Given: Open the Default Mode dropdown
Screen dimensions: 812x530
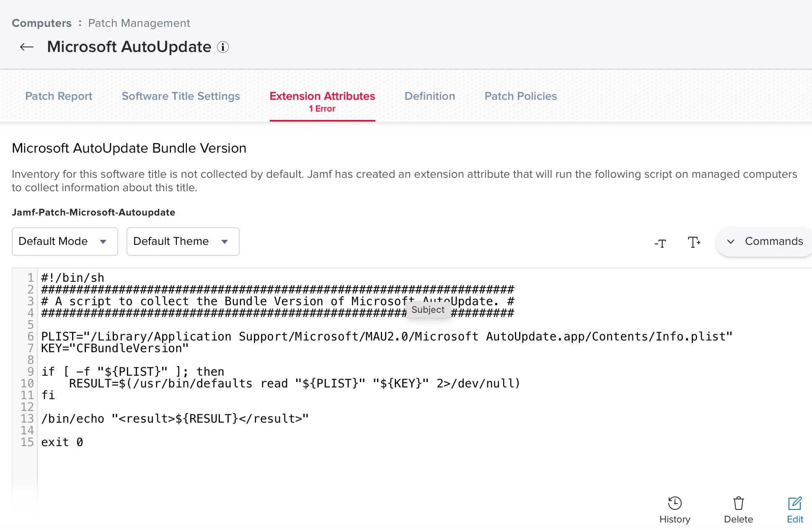Looking at the screenshot, I should click(x=65, y=242).
